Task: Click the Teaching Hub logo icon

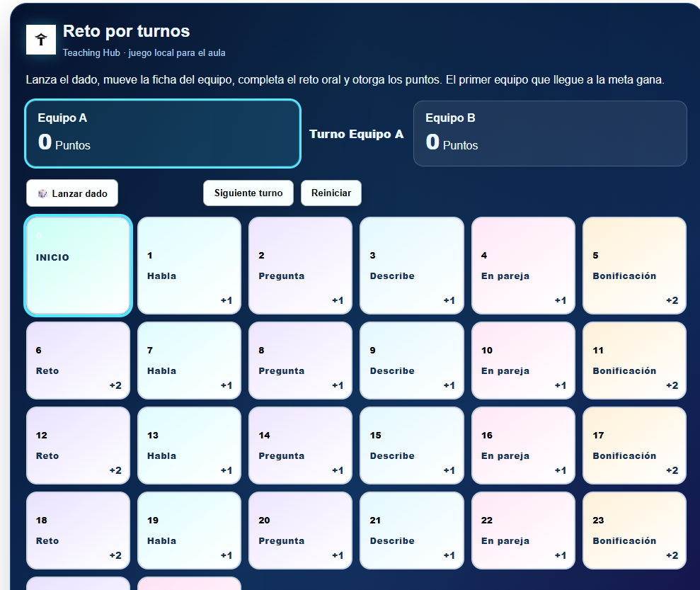Action: [x=41, y=40]
